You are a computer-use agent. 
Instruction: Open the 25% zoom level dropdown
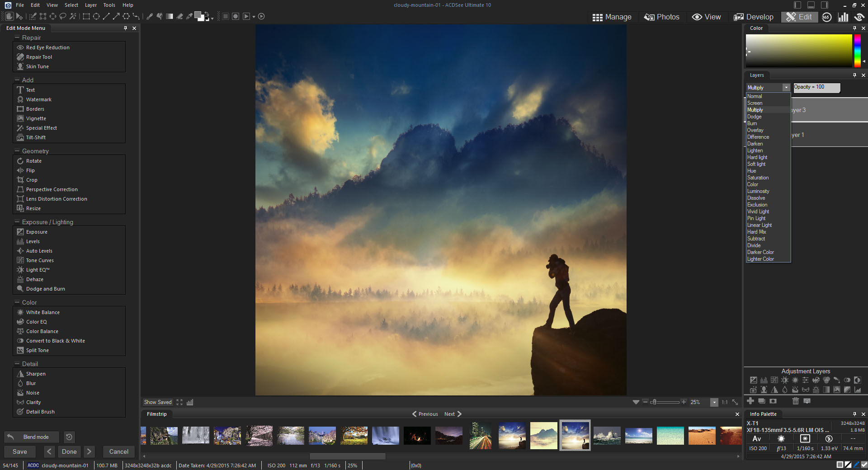pos(714,402)
